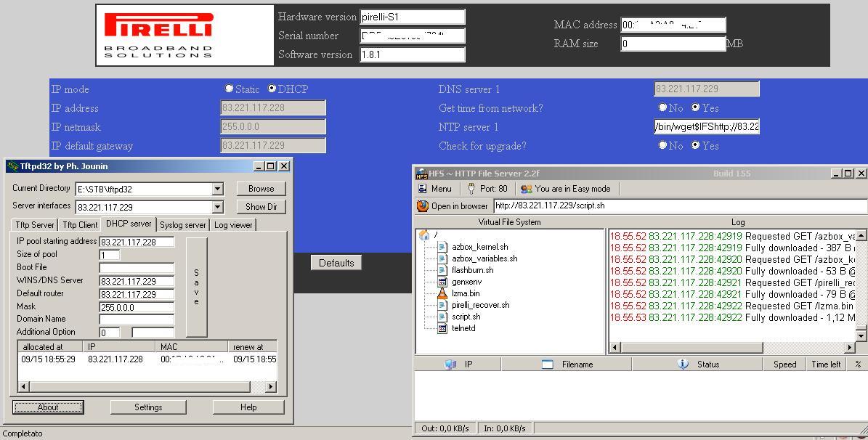This screenshot has height=440, width=868.
Task: Click the HFS log horizontal scrollbar
Action: 733,348
